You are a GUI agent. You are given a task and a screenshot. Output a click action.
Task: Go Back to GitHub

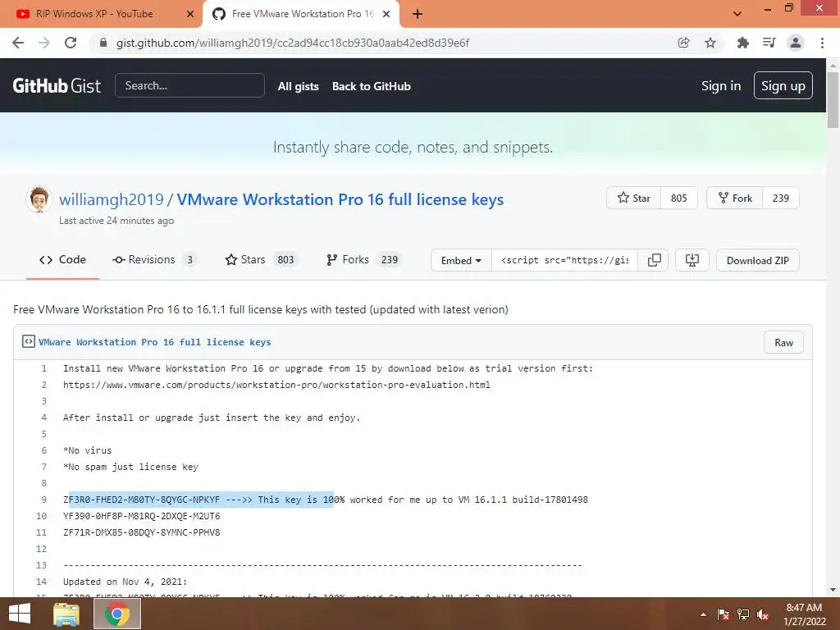click(x=372, y=86)
